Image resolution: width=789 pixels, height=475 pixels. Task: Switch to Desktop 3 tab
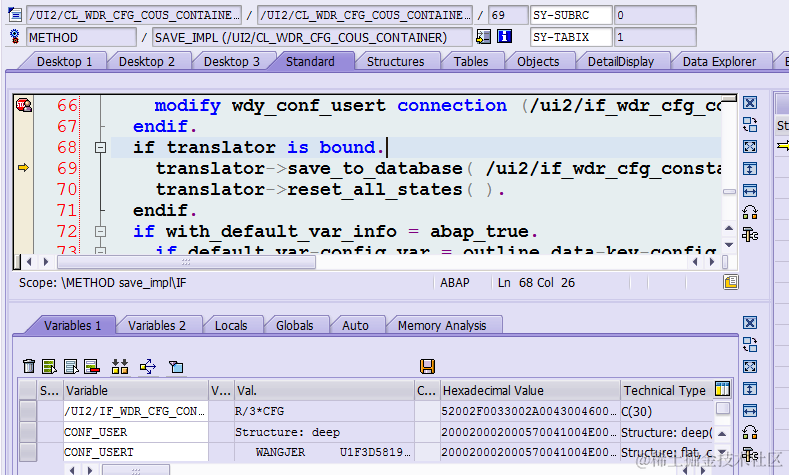[x=231, y=61]
